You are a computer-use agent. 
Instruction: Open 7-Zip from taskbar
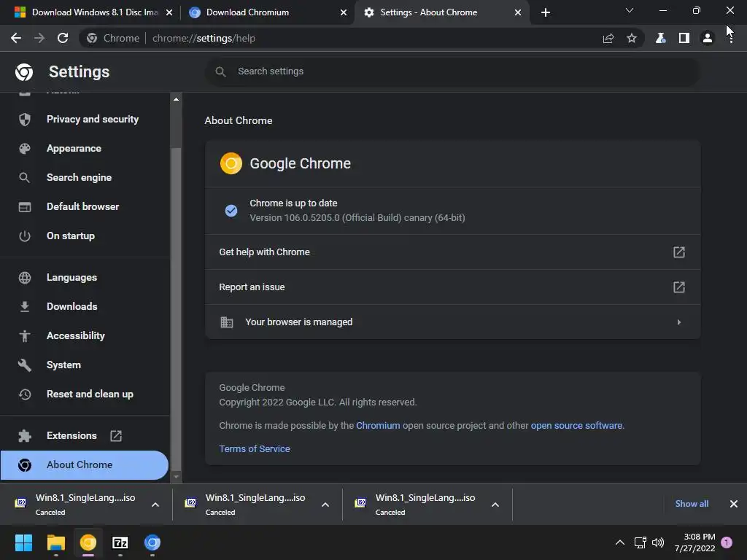pyautogui.click(x=120, y=542)
